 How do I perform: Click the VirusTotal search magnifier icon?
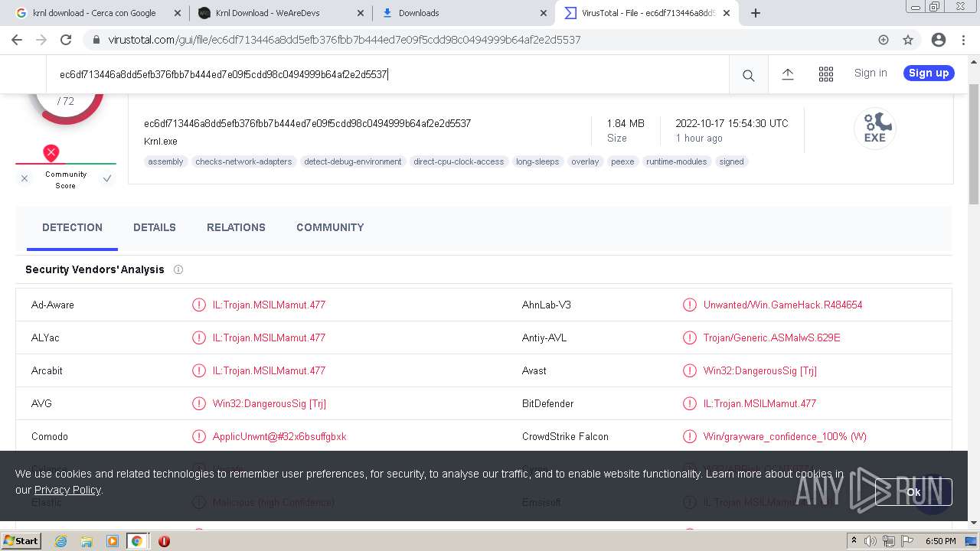(748, 75)
